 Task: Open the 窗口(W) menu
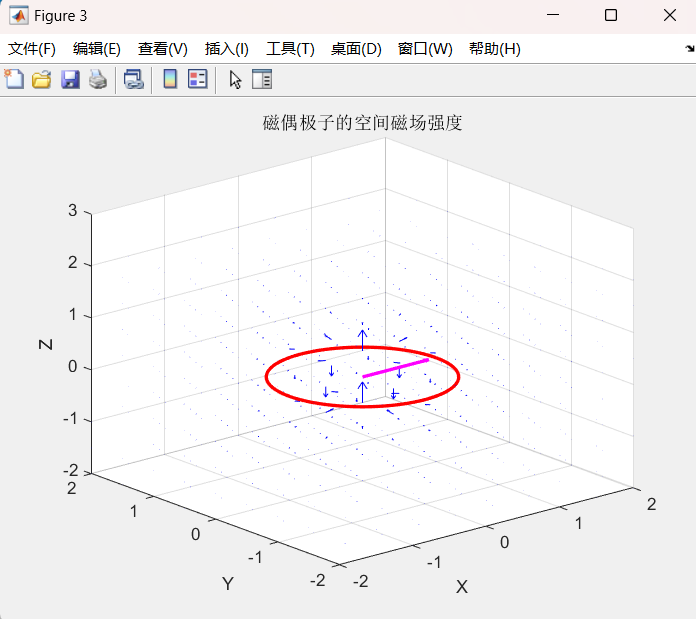(x=425, y=49)
